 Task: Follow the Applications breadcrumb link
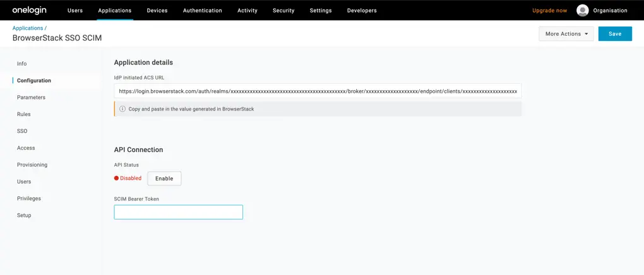pos(28,28)
